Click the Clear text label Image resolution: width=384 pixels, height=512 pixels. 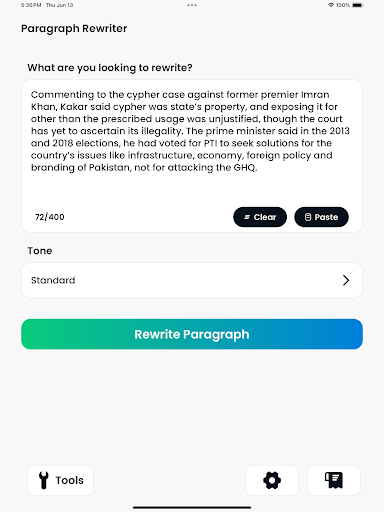click(265, 217)
